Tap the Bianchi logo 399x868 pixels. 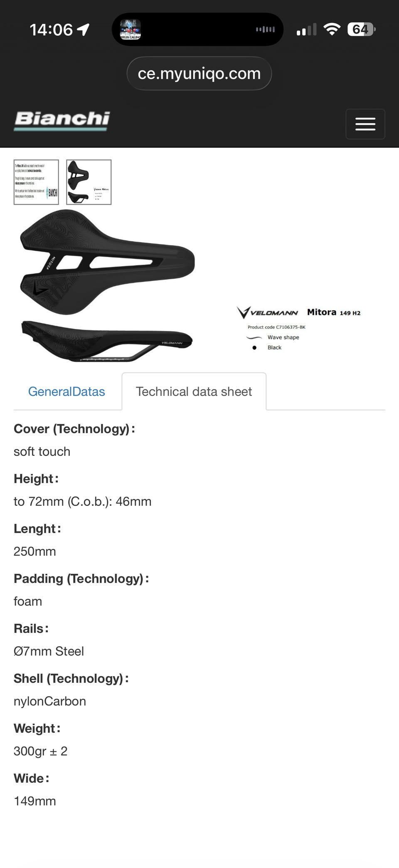click(62, 120)
